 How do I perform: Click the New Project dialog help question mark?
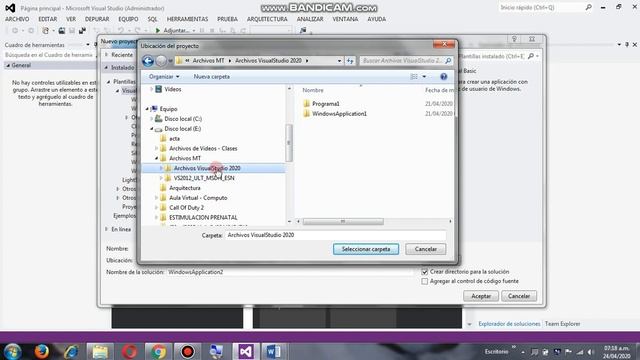(x=514, y=39)
